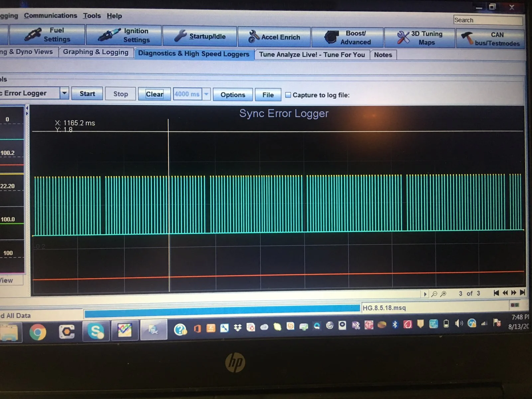Image resolution: width=532 pixels, height=399 pixels.
Task: Open the active TunerStudio taskbar button
Action: [153, 330]
